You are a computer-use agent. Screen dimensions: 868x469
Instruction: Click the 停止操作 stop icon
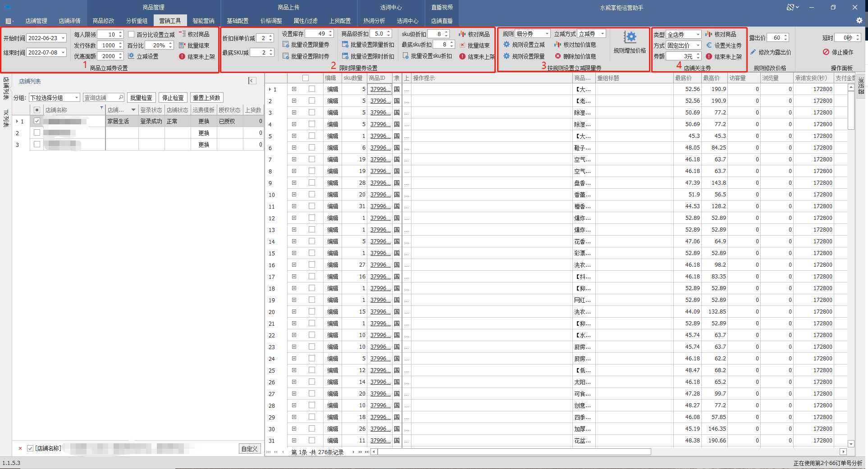pos(826,52)
